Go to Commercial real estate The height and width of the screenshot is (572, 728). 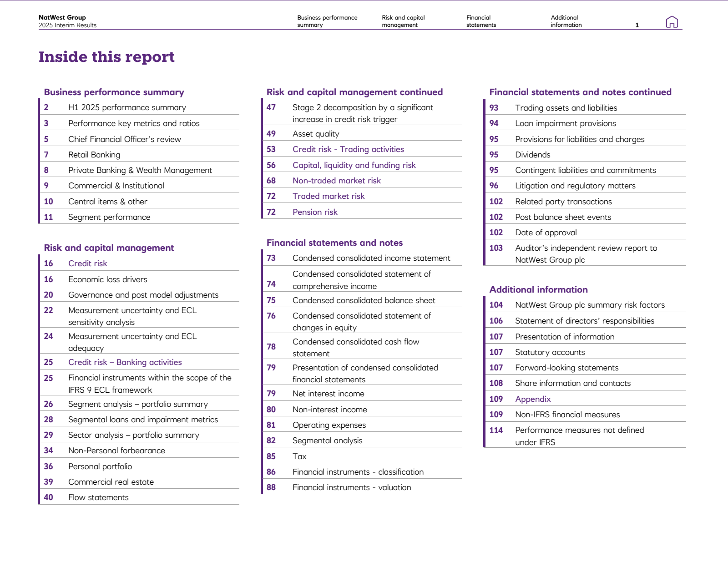(x=111, y=482)
